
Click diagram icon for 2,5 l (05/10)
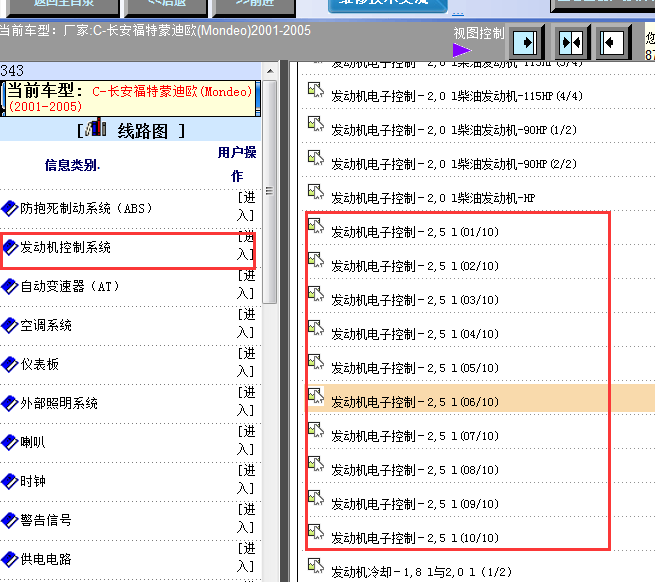pos(316,363)
